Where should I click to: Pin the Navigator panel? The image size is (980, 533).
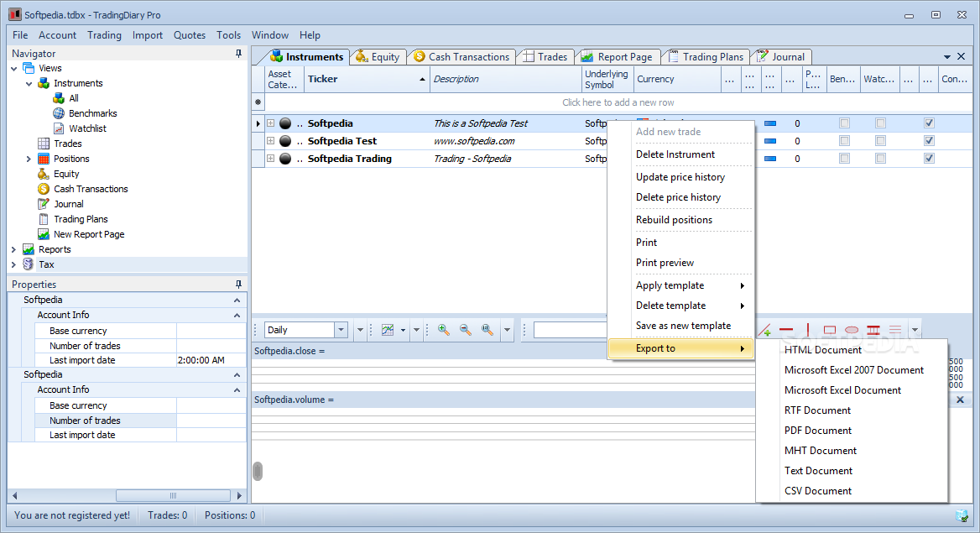(x=238, y=54)
